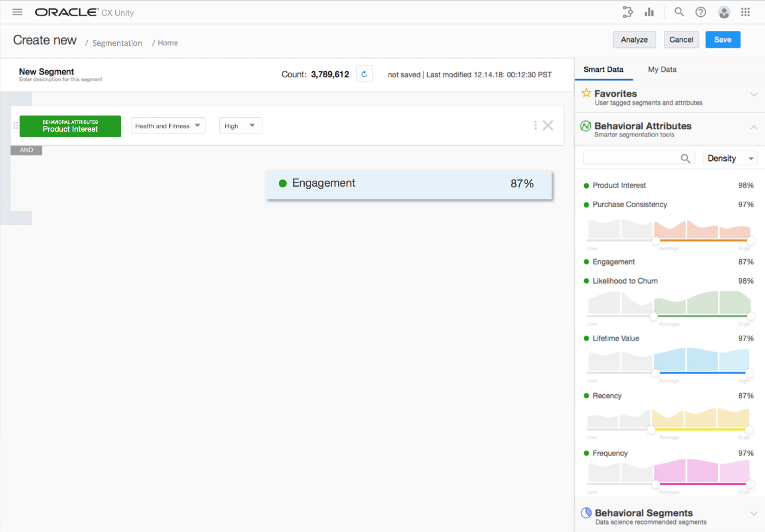Viewport: 765px width, 532px height.
Task: Click the Likelihood to Churn slider low handle
Action: [653, 316]
